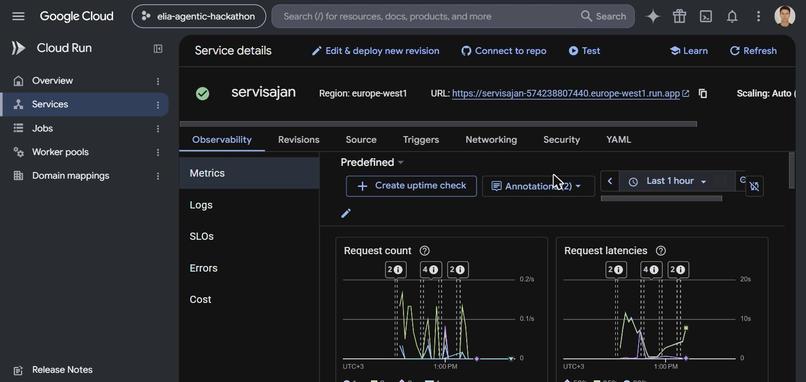Open Request latencies help icon

[x=661, y=251]
